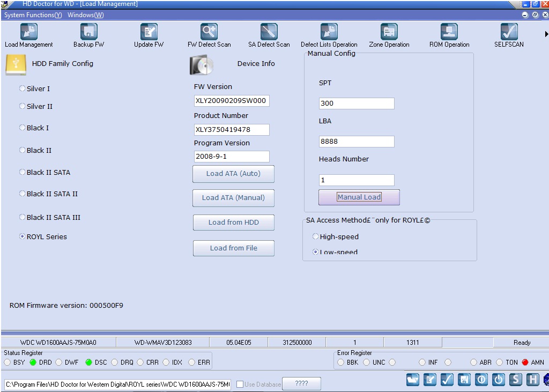Click firmware 05.04E05 in status bar
Screen dimensions: 549x392
(239, 343)
